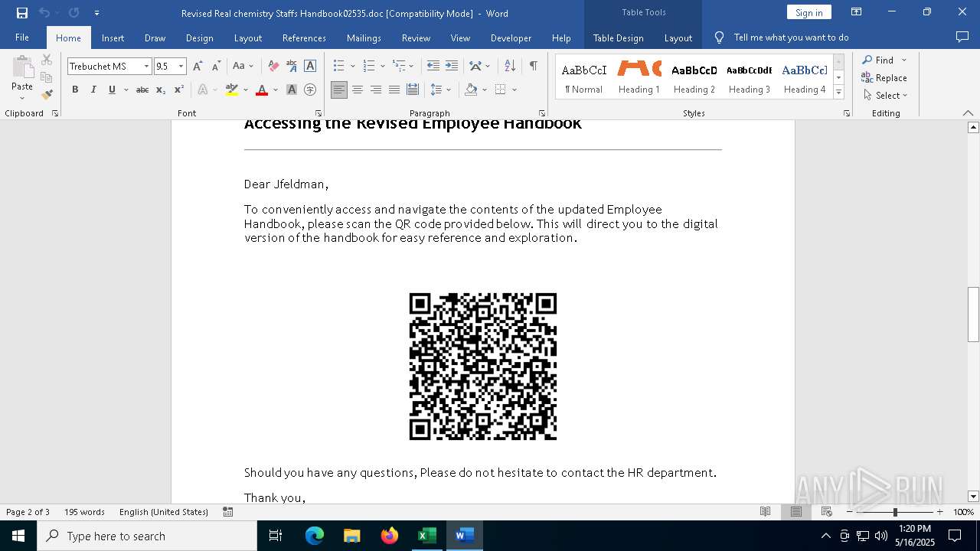Open Firefox from the taskbar
This screenshot has height=551, width=980.
pos(390,536)
